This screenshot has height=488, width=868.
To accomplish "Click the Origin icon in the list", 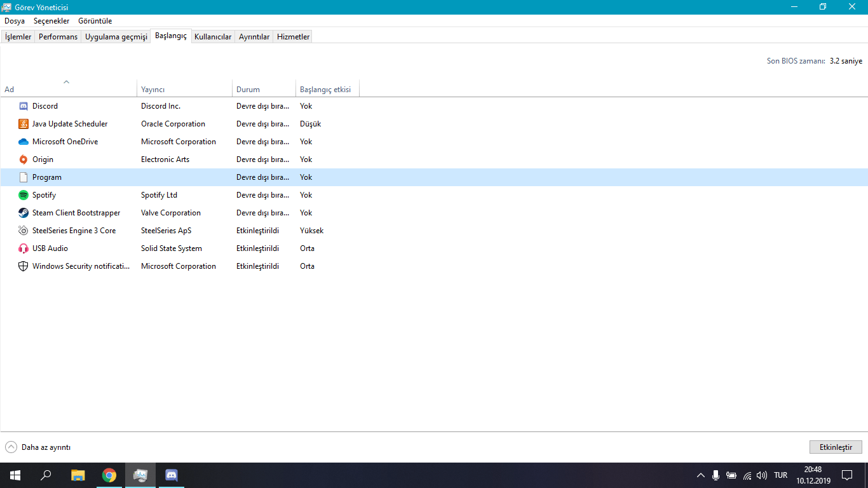I will 24,159.
